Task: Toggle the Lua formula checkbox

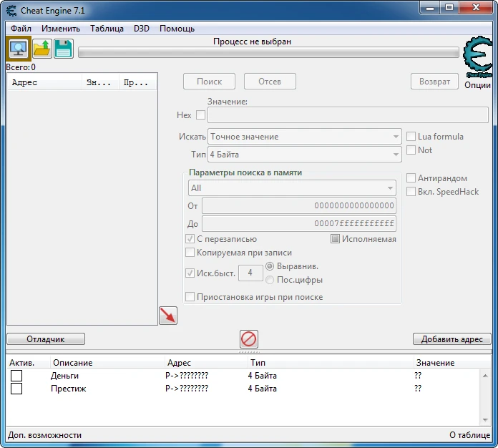Action: pyautogui.click(x=411, y=136)
